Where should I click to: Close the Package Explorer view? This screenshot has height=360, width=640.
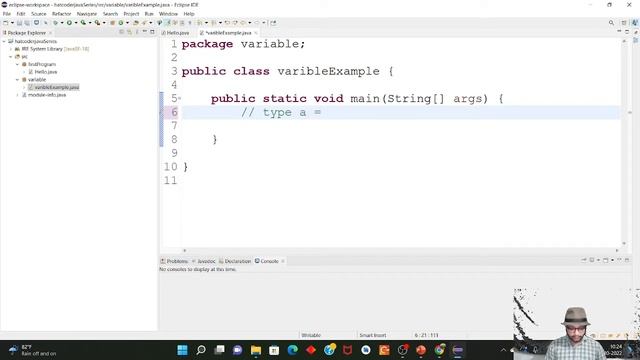click(x=51, y=33)
